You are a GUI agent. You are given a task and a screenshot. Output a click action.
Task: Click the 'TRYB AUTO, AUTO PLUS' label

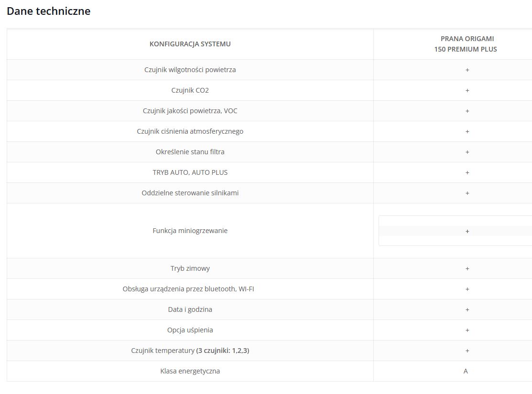(x=190, y=172)
